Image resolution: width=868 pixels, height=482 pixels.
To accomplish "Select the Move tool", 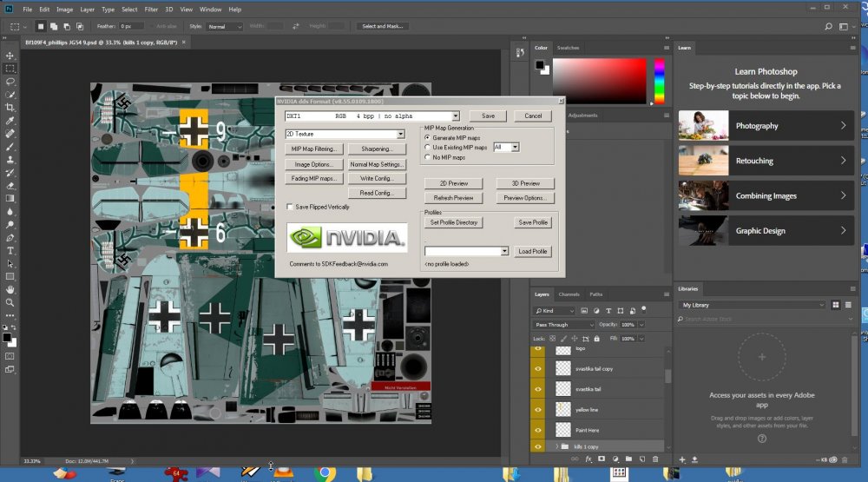I will (10, 56).
